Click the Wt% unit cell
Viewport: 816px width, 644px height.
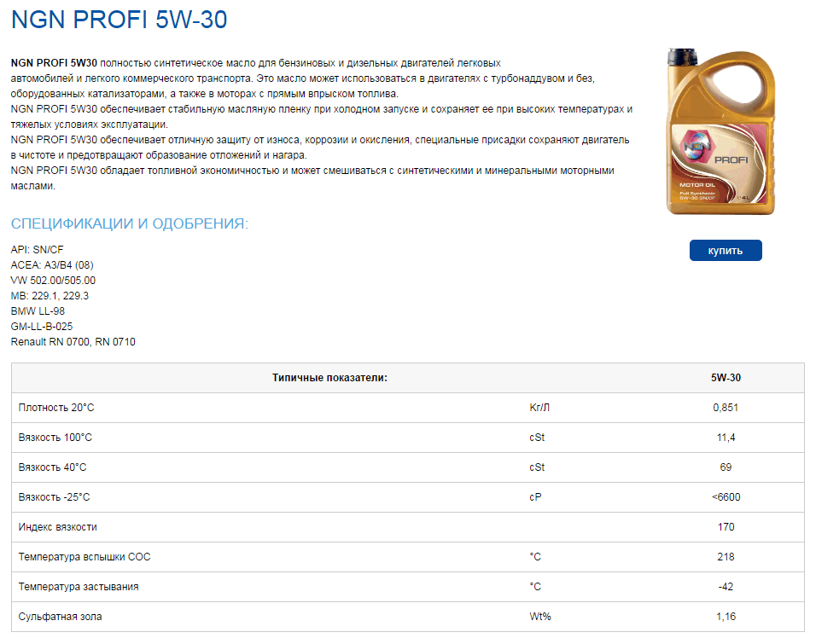(540, 617)
